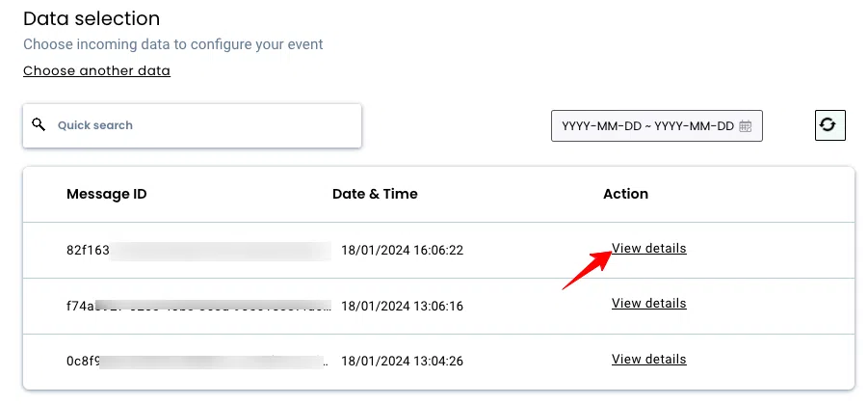View details for the 13:06:16 message
This screenshot has width=868, height=404.
click(648, 303)
